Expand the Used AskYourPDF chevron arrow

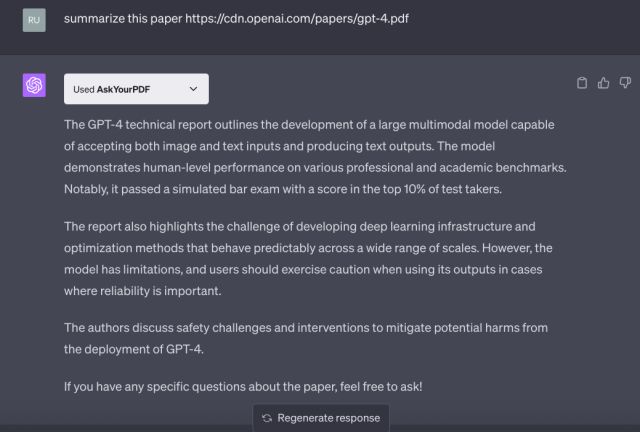[193, 89]
